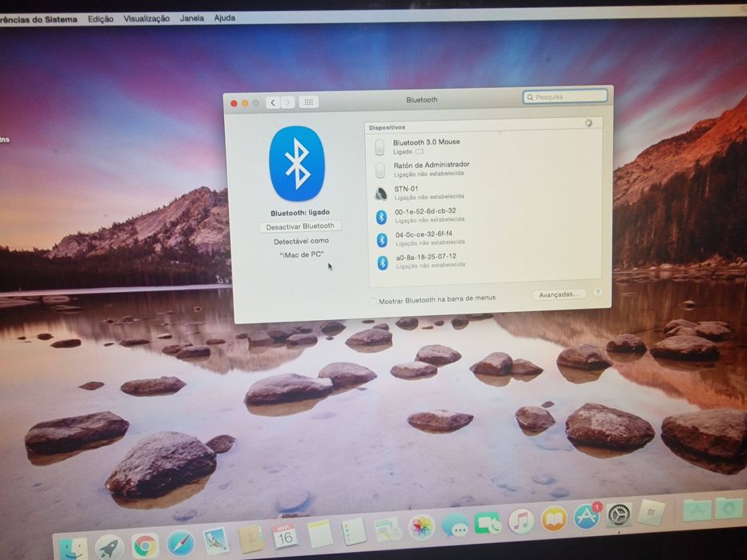747x560 pixels.
Task: Go forward with the right chevron button
Action: pyautogui.click(x=287, y=102)
